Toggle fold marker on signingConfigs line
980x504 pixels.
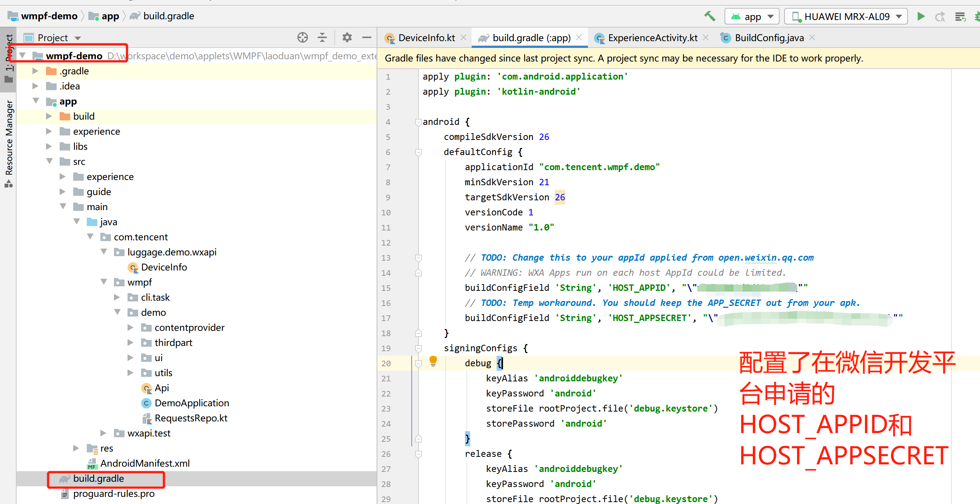[418, 349]
